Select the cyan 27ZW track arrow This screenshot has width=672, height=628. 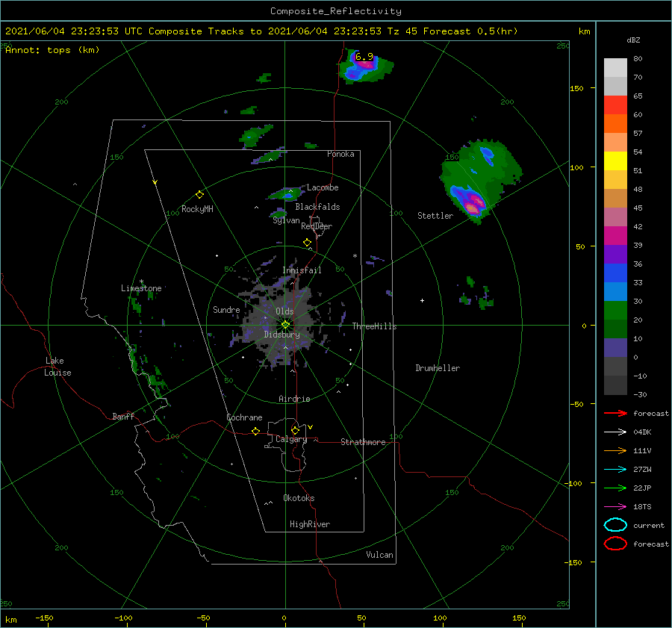tap(615, 470)
